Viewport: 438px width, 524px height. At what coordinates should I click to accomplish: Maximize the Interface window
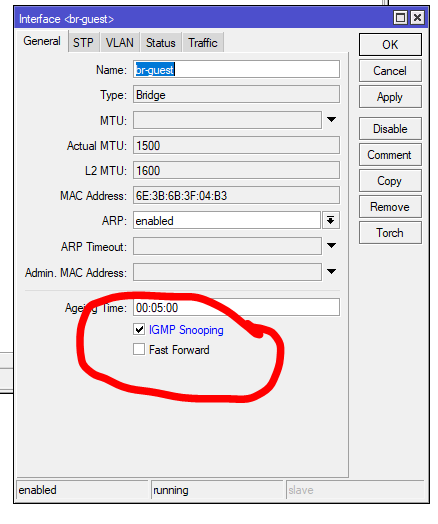(x=400, y=17)
